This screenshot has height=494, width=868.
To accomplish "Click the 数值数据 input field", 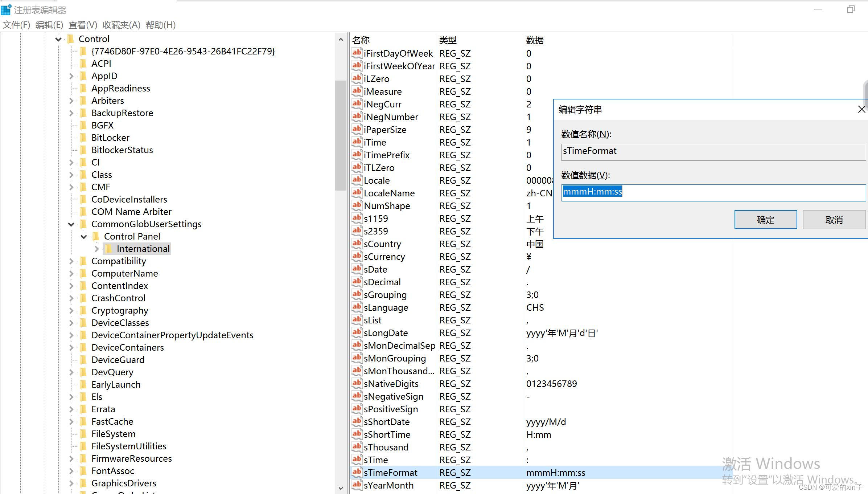I will (x=713, y=192).
